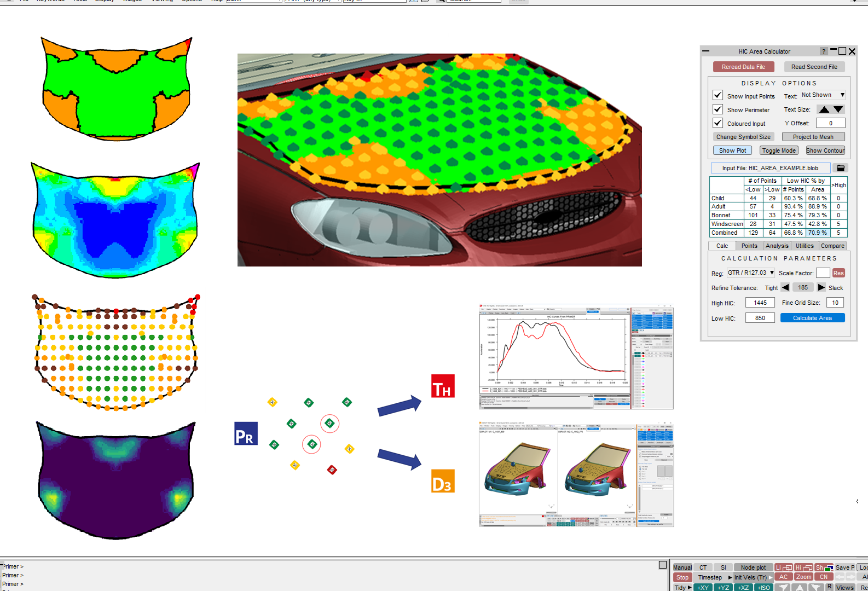Click the blue Calculate Area button
The image size is (868, 591).
(812, 318)
